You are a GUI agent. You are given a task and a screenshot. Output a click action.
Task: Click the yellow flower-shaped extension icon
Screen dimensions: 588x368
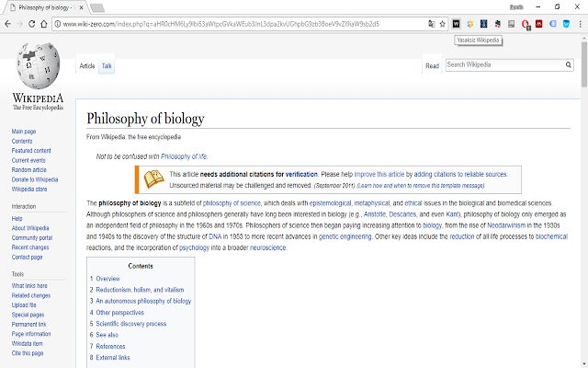tap(469, 24)
